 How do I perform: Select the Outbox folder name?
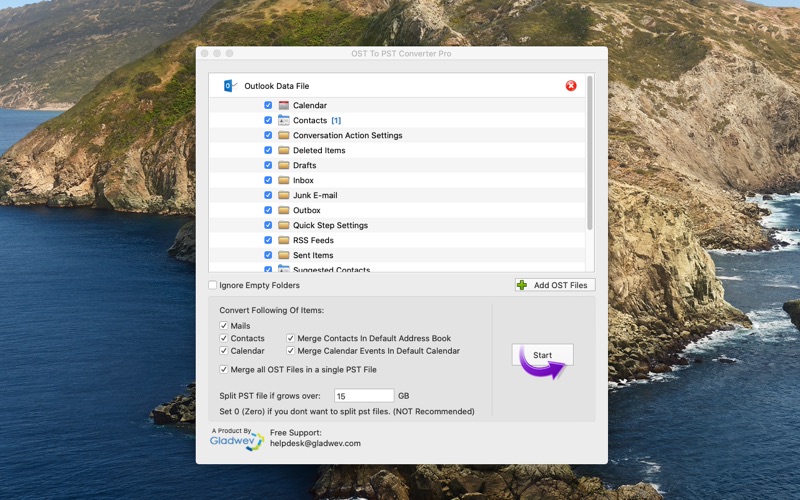307,210
